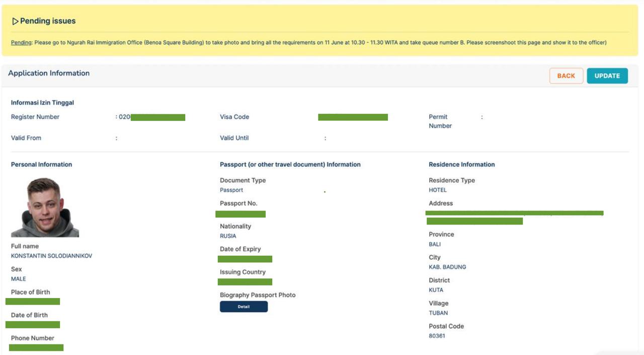Click the 'BALI' province value

tap(435, 244)
